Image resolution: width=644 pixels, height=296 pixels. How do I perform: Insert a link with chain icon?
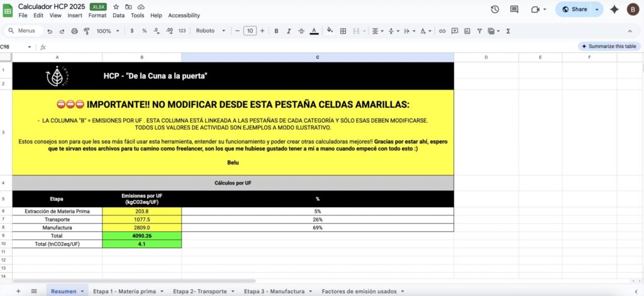442,31
